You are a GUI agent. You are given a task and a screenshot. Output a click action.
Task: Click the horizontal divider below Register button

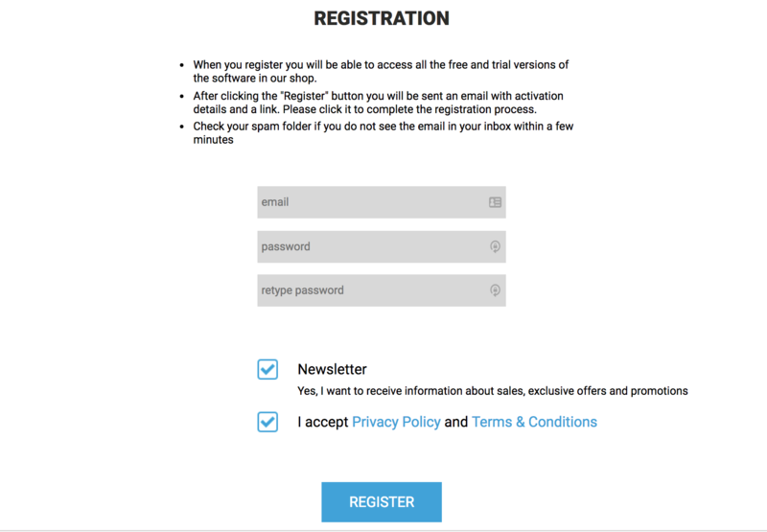(x=383, y=529)
